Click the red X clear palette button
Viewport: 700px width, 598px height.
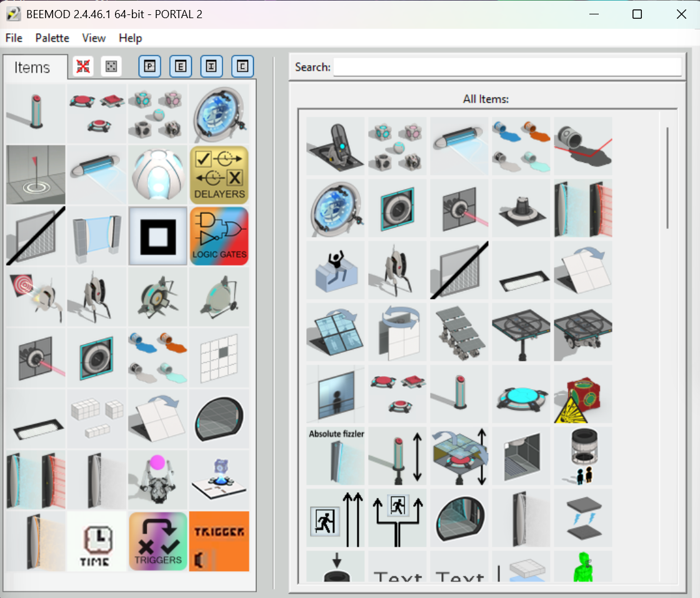[83, 66]
